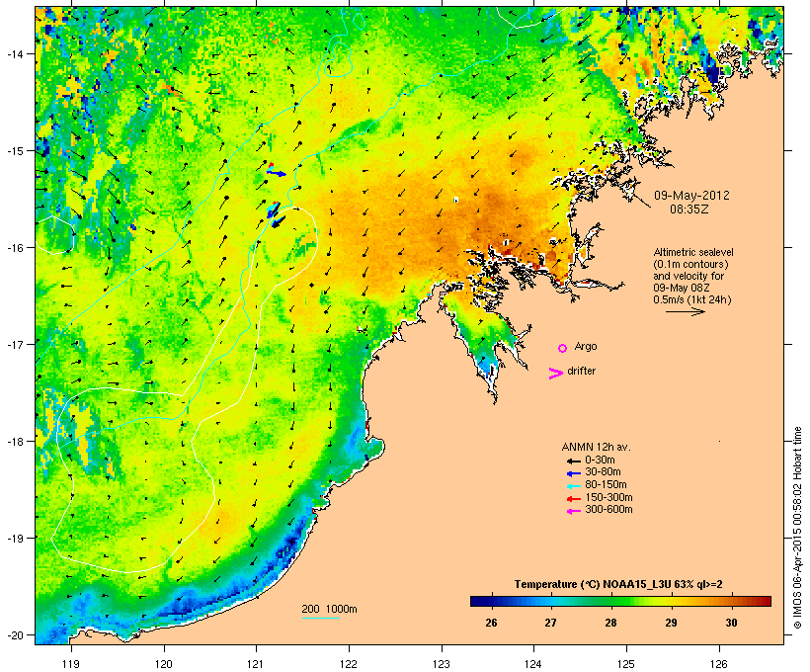
Task: Click the 'Argo' legend label
Action: 586,346
